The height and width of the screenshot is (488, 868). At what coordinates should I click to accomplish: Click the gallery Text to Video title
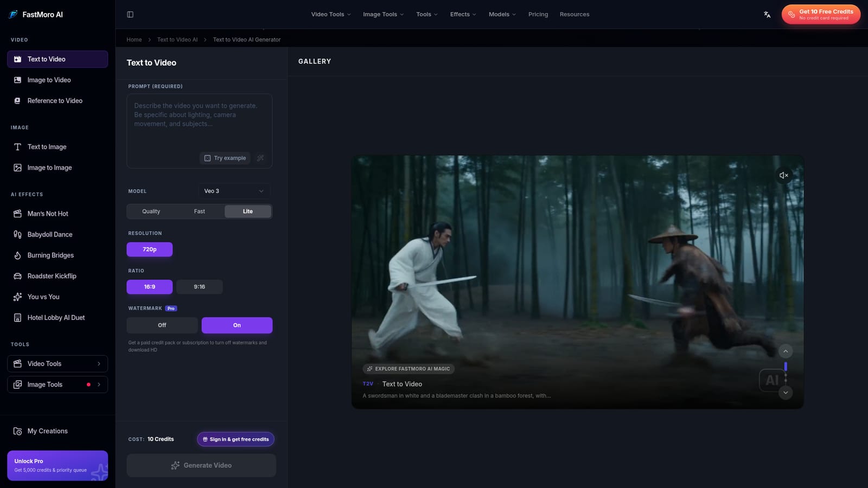pos(402,384)
